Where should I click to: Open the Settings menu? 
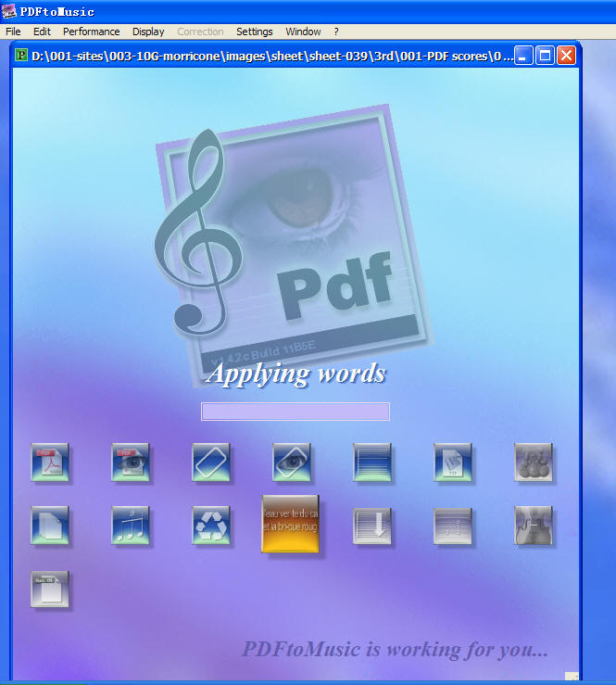point(255,32)
